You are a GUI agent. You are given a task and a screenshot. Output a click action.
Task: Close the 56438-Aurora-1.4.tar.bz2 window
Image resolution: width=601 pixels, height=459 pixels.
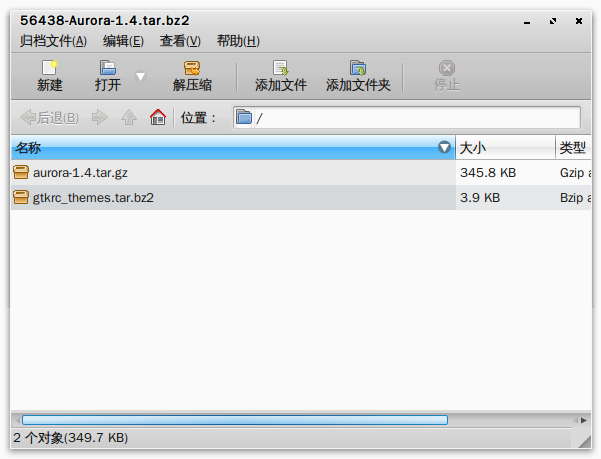pyautogui.click(x=579, y=21)
